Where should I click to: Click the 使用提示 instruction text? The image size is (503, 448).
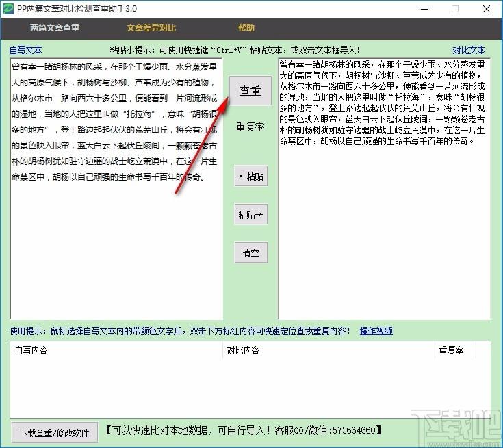pyautogui.click(x=180, y=331)
